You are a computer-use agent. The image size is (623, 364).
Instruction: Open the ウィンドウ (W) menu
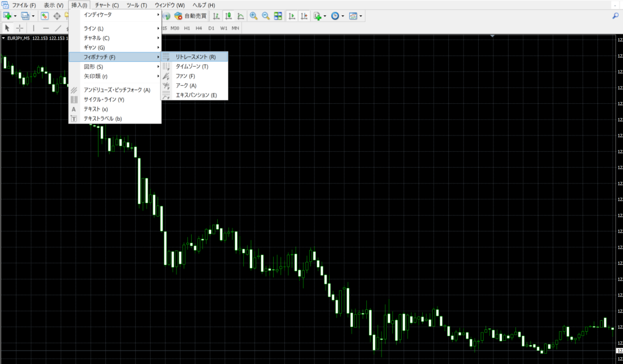[170, 5]
